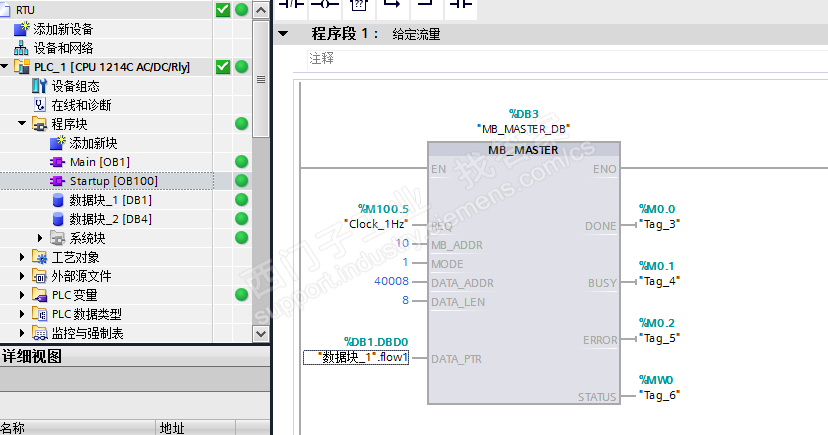Click the PLC_1 green checkmark status icon
Image resolution: width=828 pixels, height=435 pixels.
pos(223,67)
